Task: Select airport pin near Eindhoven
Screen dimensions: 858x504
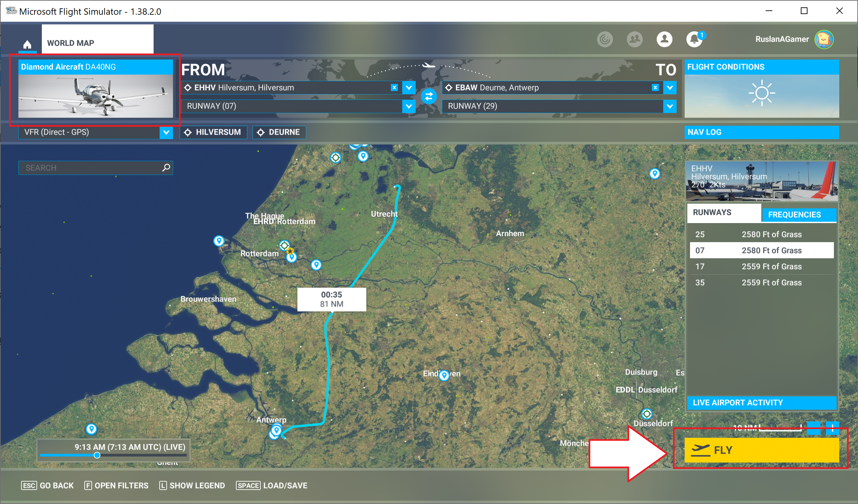Action: (444, 375)
